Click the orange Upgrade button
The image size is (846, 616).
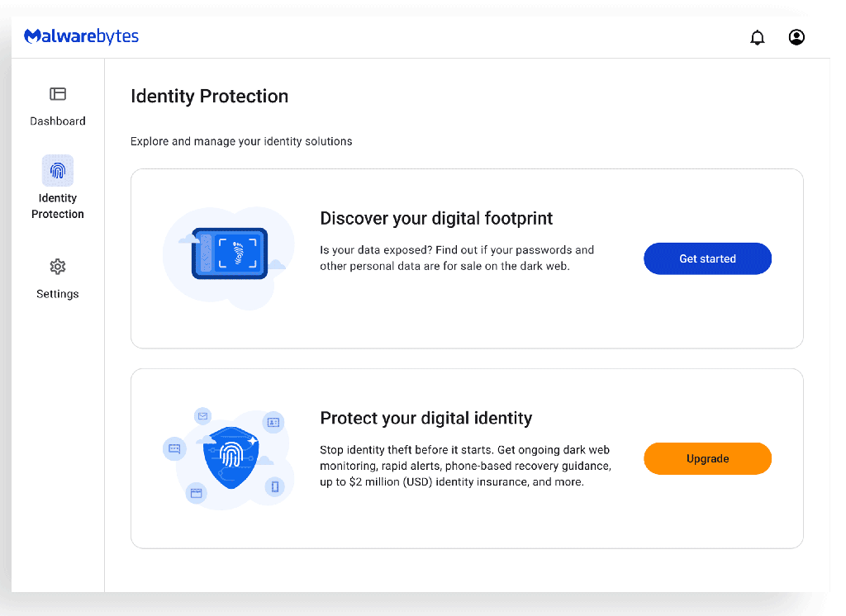click(707, 458)
